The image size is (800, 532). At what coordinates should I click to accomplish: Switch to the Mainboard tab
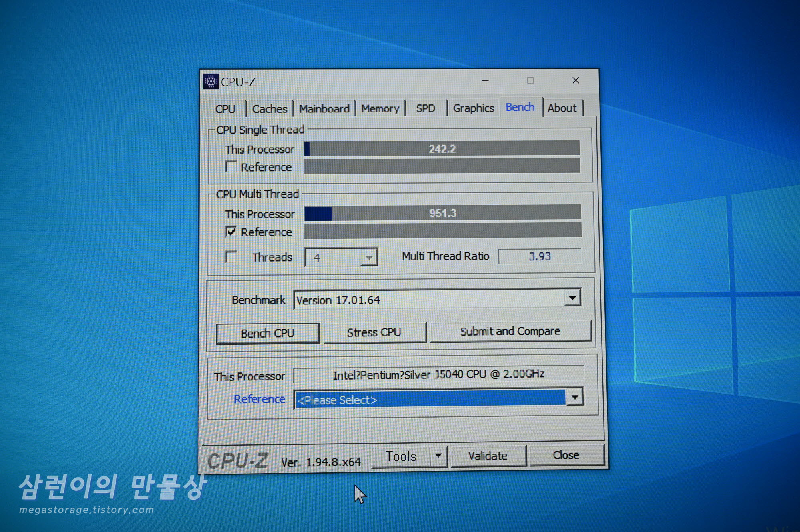point(324,109)
